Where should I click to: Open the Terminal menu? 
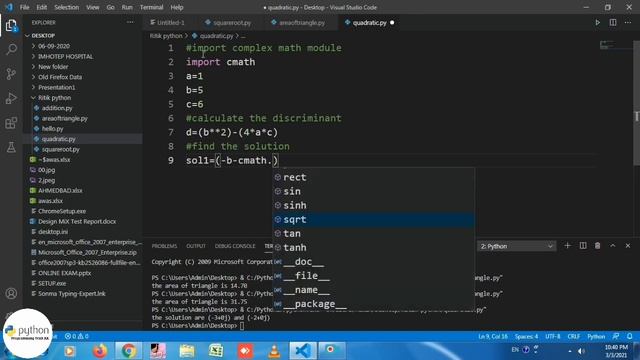(x=151, y=7)
